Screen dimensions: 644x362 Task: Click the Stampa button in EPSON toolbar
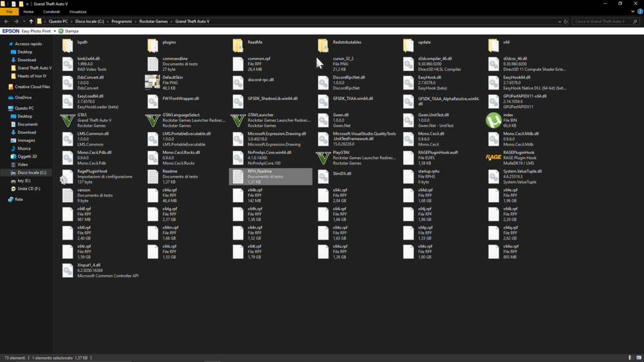click(69, 31)
